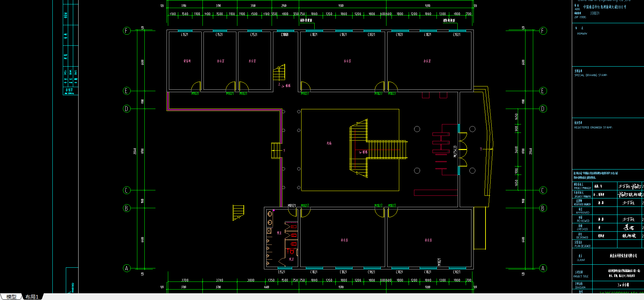
Task: Click the PROJECT TITLE label
Action: click(x=581, y=276)
